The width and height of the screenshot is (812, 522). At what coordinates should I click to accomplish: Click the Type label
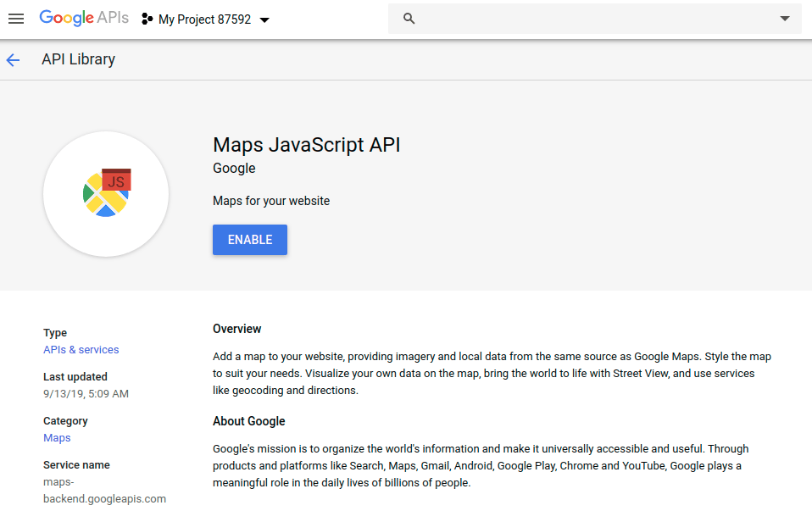pyautogui.click(x=55, y=332)
